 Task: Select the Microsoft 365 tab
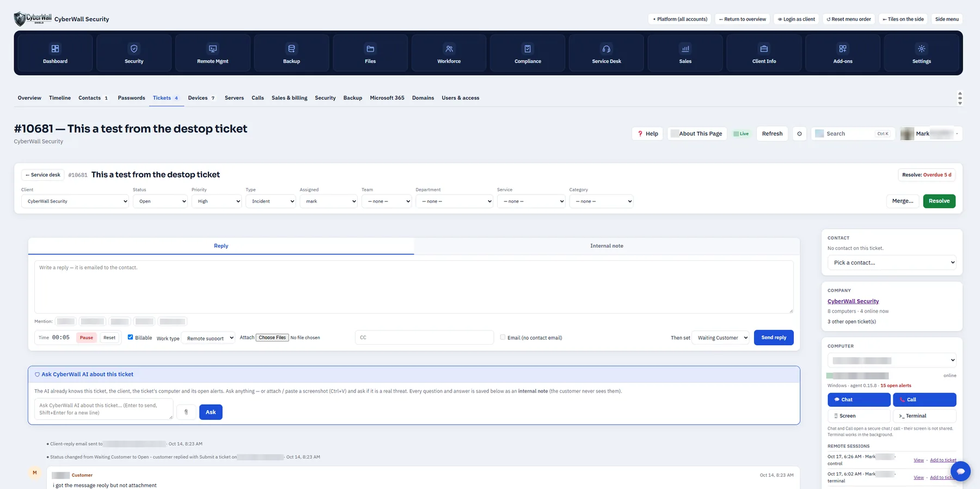pos(387,98)
